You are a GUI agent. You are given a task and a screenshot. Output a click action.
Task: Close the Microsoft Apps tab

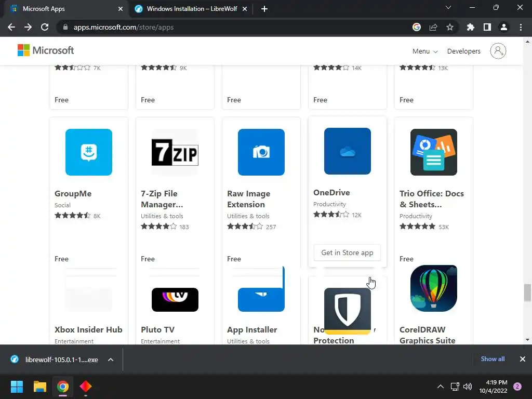pyautogui.click(x=120, y=9)
